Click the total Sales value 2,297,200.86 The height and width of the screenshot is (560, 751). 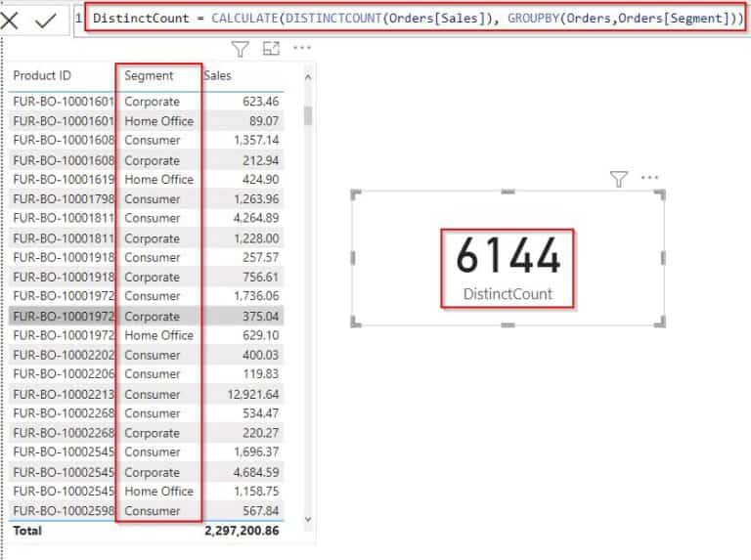pyautogui.click(x=242, y=531)
